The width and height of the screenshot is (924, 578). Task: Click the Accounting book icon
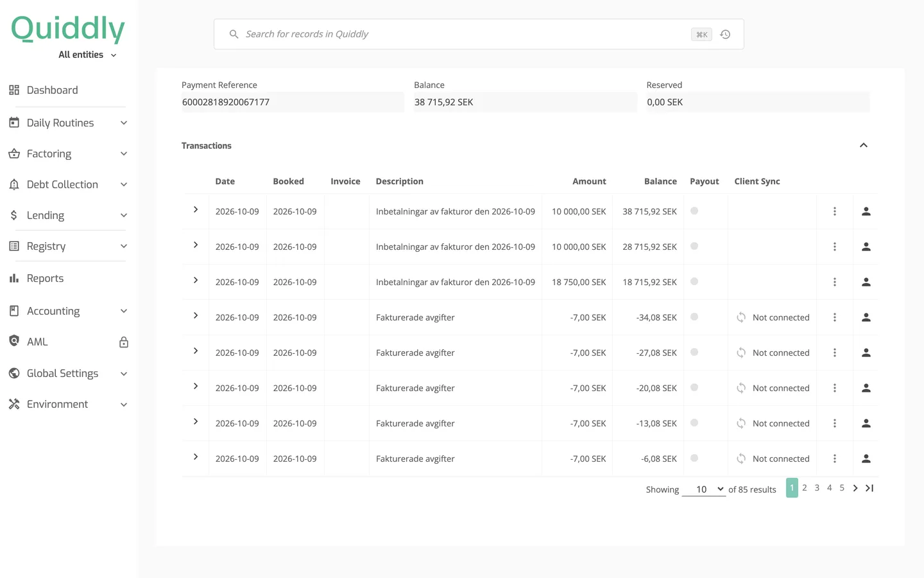tap(14, 311)
